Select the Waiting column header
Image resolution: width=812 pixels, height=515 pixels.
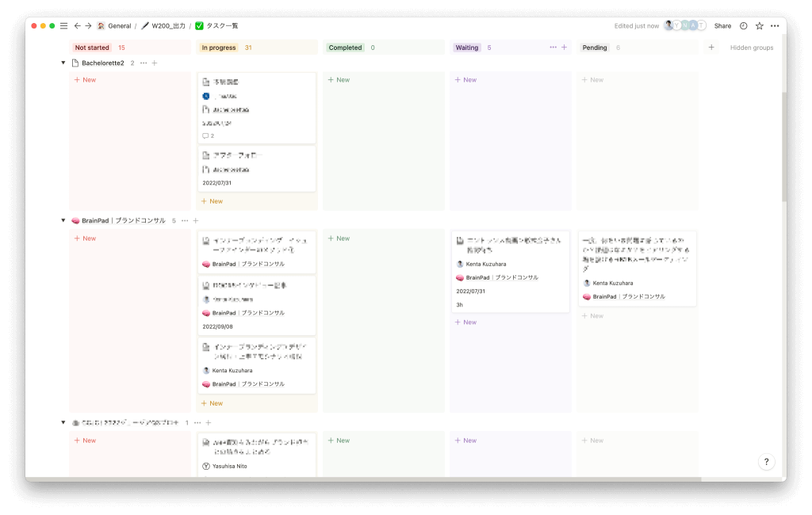(466, 48)
